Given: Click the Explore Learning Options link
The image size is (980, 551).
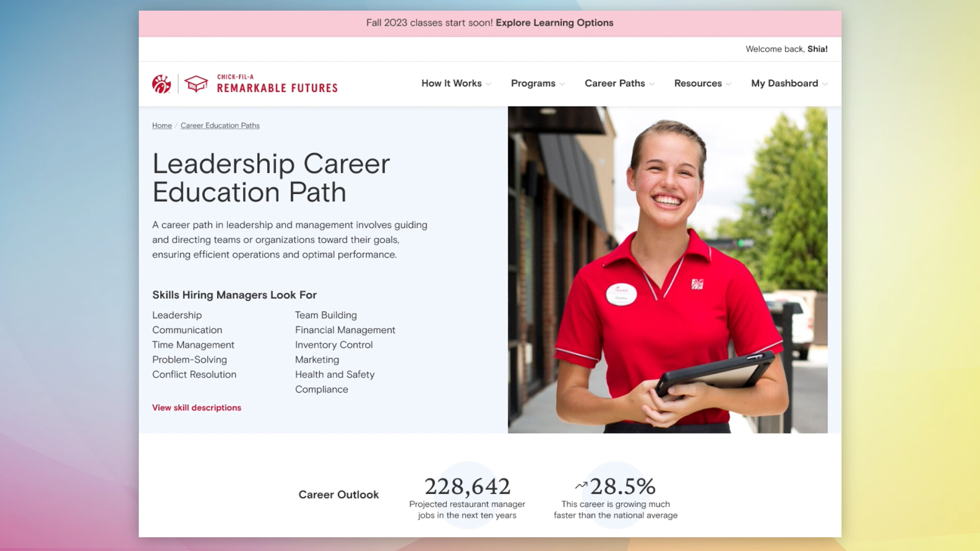Looking at the screenshot, I should 554,23.
